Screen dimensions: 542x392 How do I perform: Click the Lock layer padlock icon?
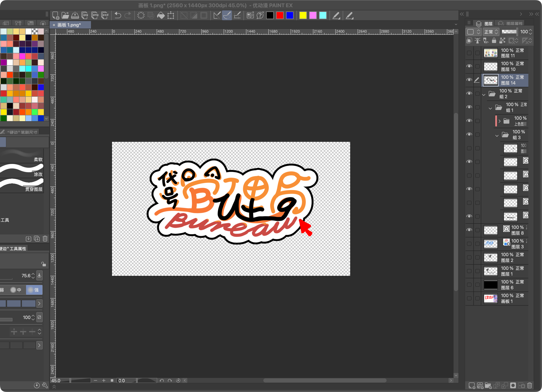point(494,41)
